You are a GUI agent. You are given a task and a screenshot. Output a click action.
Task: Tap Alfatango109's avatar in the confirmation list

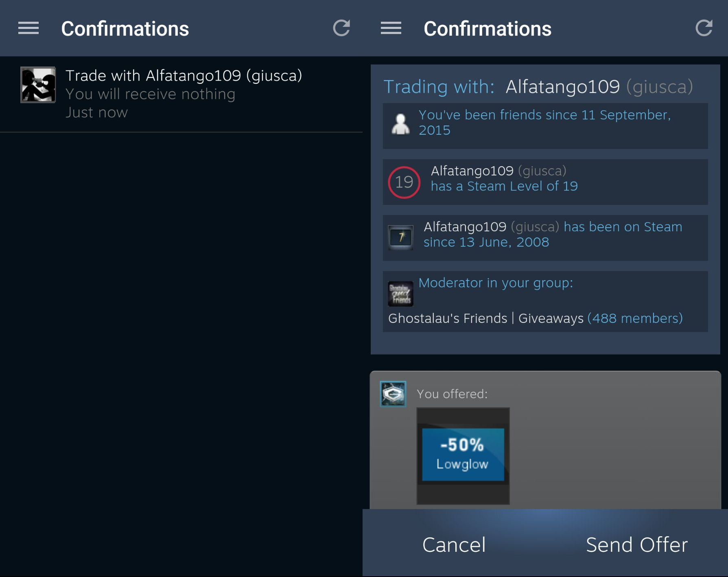[38, 85]
